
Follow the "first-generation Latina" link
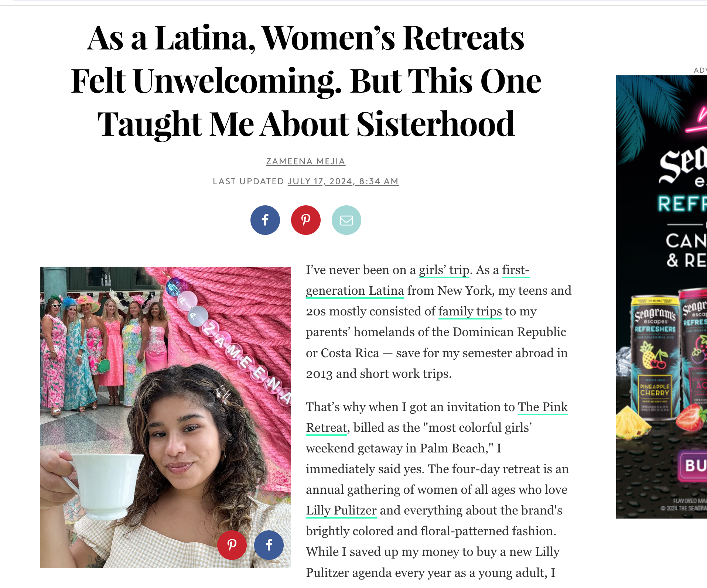pyautogui.click(x=355, y=291)
